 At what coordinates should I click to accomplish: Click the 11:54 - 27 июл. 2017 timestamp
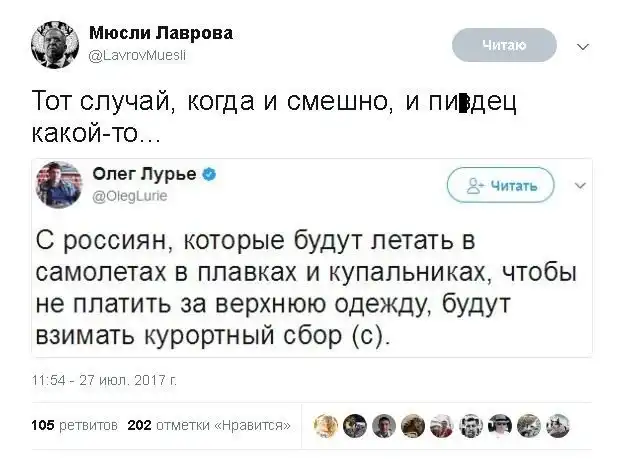tap(104, 381)
